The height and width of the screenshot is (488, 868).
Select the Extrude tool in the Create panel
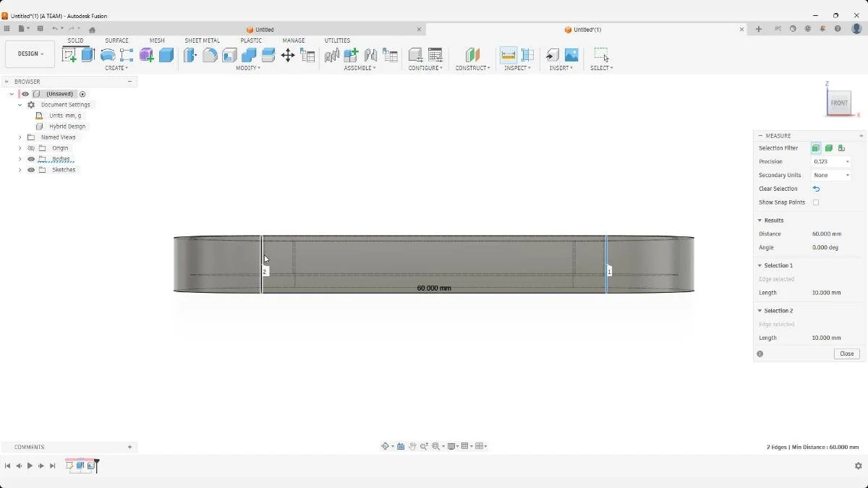pos(88,54)
